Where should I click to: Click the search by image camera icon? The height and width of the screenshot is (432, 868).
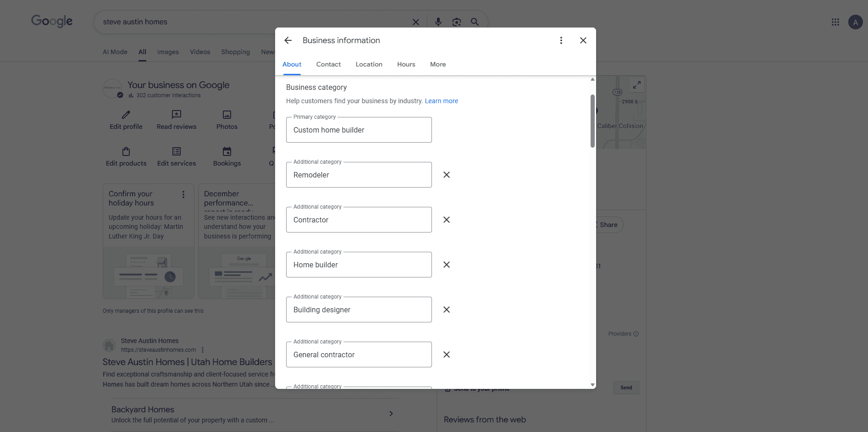click(456, 22)
